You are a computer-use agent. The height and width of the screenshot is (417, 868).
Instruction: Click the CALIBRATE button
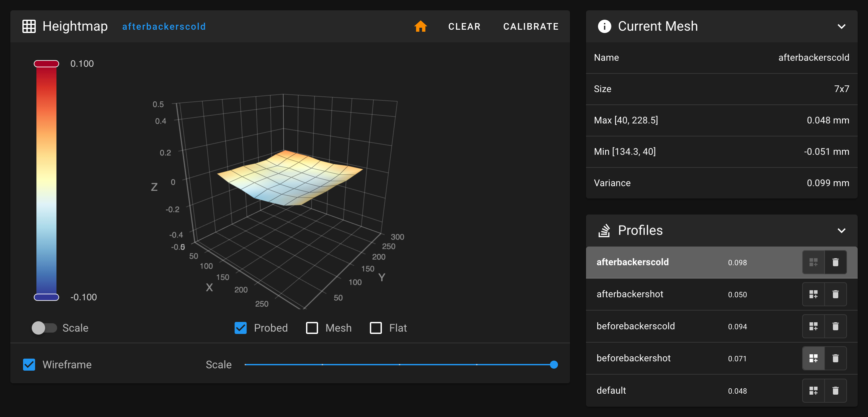point(530,26)
